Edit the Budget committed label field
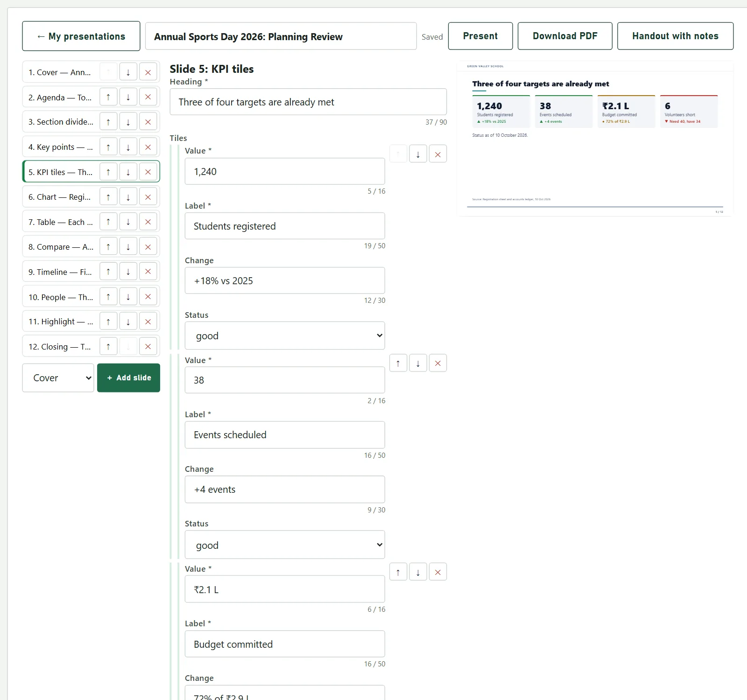Image resolution: width=747 pixels, height=700 pixels. pyautogui.click(x=285, y=644)
